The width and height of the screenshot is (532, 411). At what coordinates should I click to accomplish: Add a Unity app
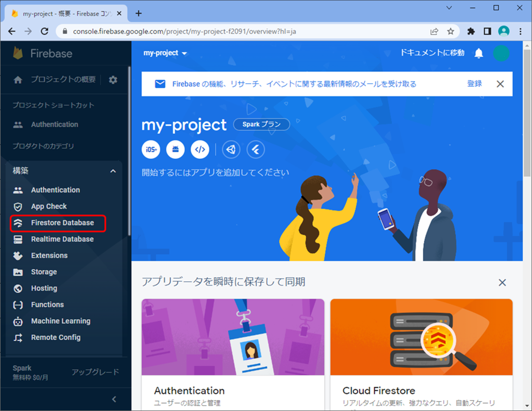point(231,149)
